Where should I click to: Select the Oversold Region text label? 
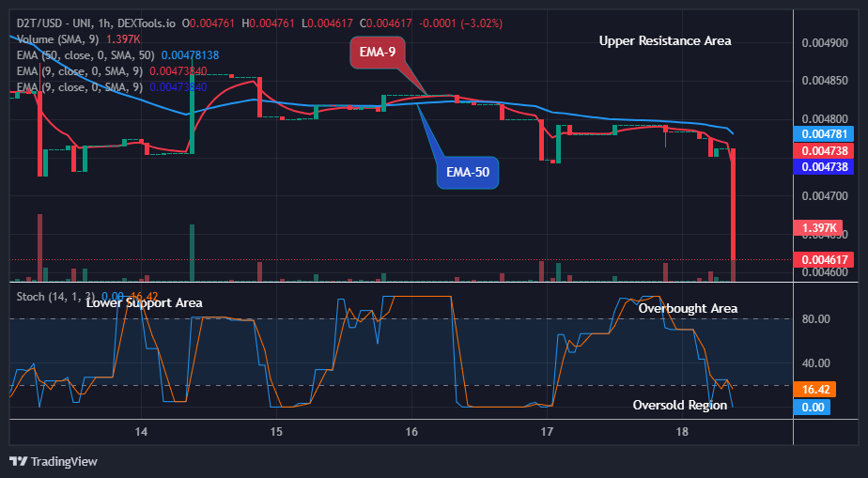coord(680,406)
